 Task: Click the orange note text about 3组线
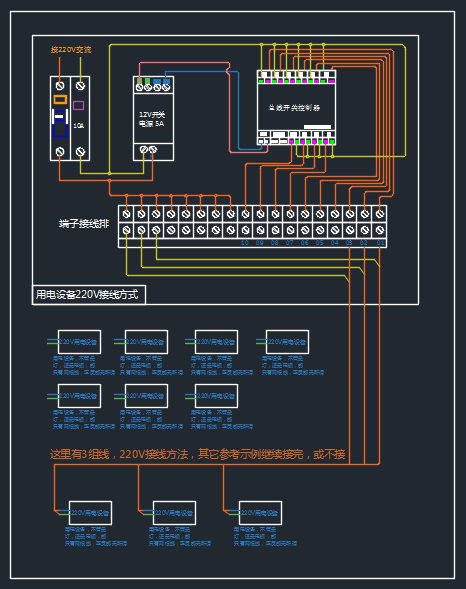[x=198, y=454]
